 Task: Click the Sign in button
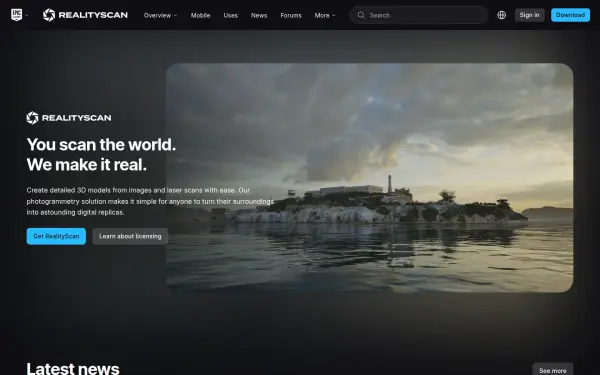pyautogui.click(x=530, y=15)
